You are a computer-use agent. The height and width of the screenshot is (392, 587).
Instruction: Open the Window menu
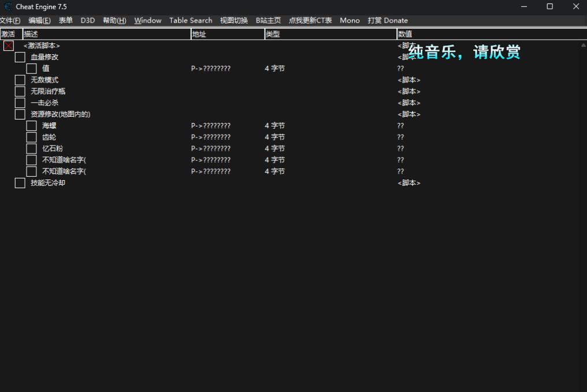point(148,21)
